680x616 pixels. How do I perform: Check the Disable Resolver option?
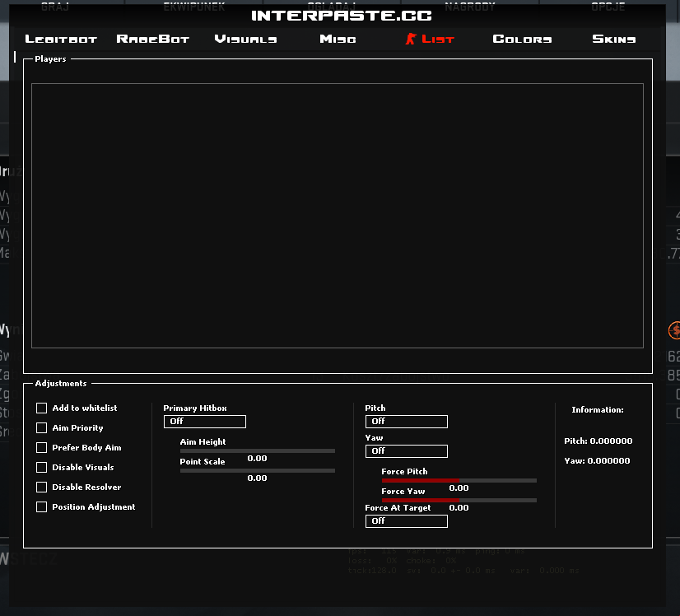(x=42, y=488)
